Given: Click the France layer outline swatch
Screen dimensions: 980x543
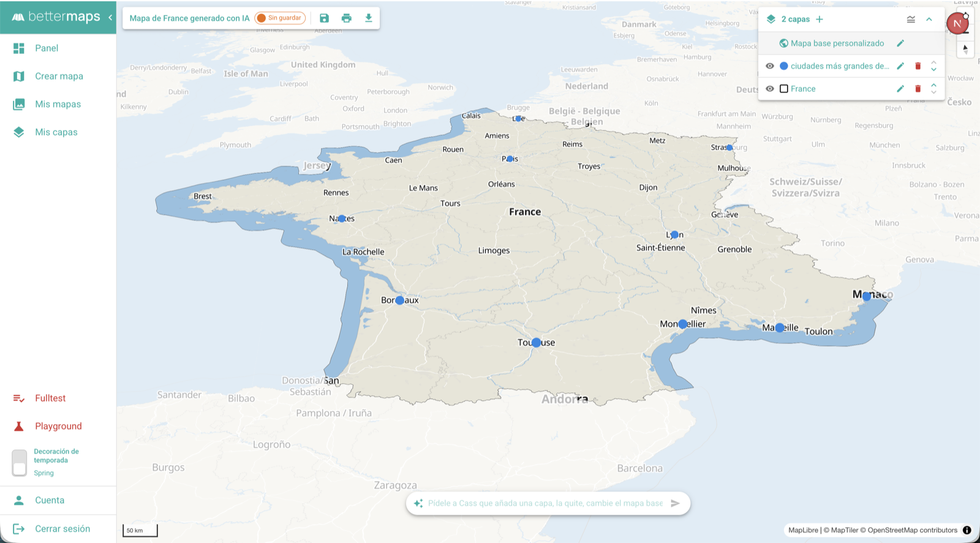Looking at the screenshot, I should [784, 89].
